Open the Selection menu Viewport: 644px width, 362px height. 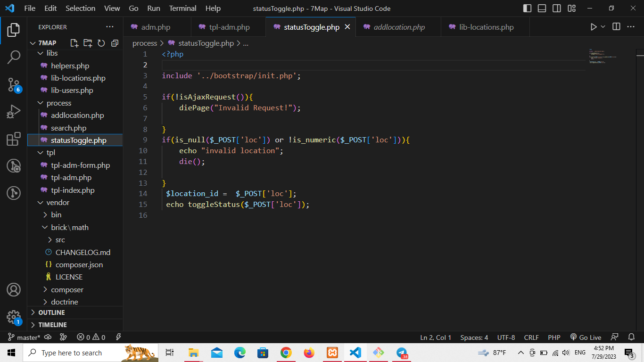80,8
